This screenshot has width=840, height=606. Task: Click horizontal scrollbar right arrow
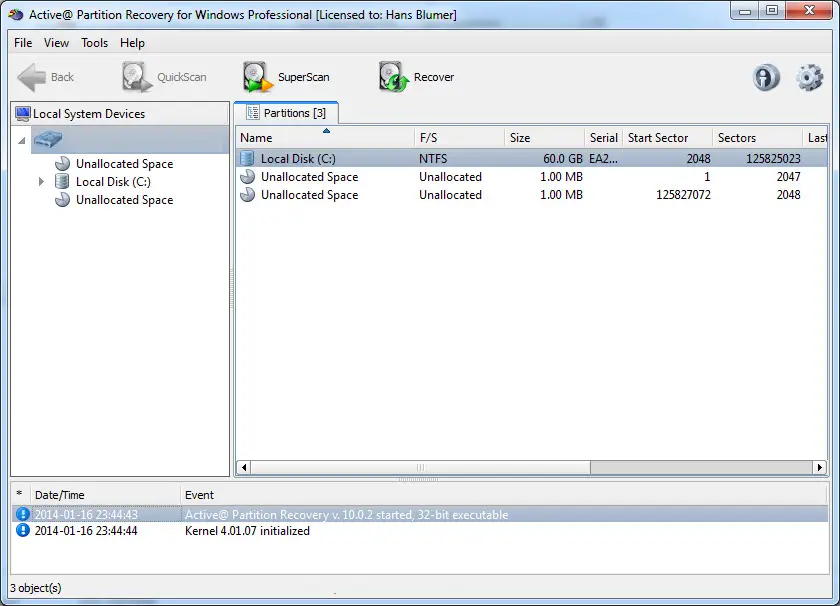tap(820, 467)
